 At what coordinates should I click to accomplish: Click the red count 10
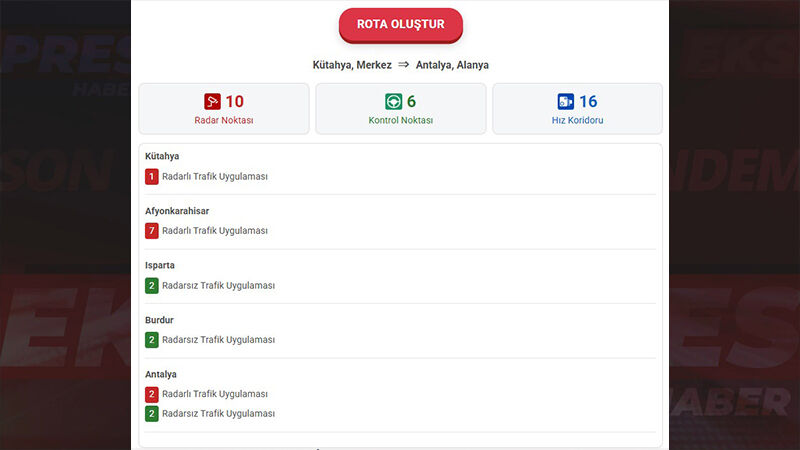click(x=235, y=102)
